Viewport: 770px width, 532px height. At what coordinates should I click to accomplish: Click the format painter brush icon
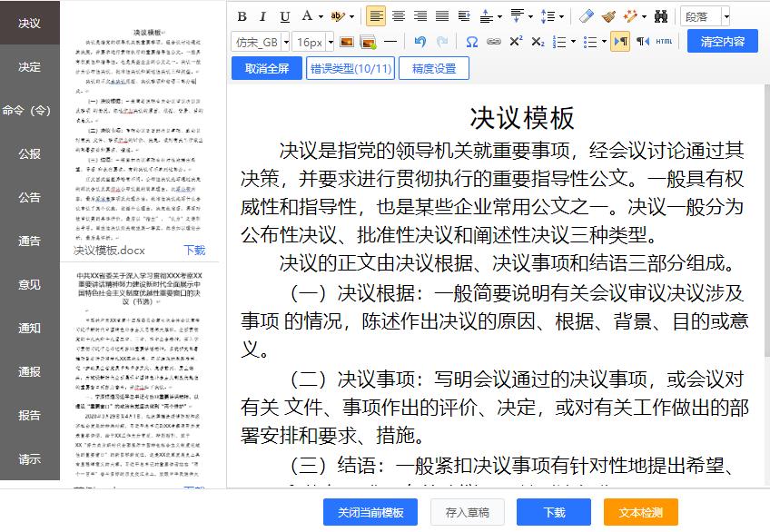[608, 16]
